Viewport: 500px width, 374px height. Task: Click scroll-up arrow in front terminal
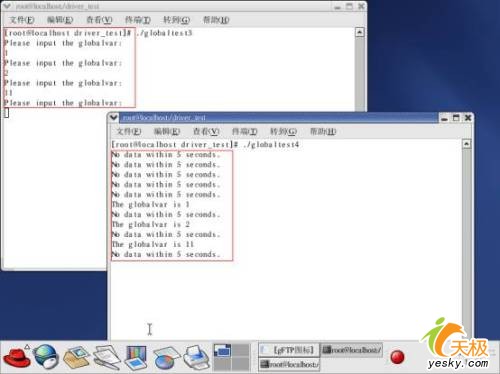pos(467,144)
